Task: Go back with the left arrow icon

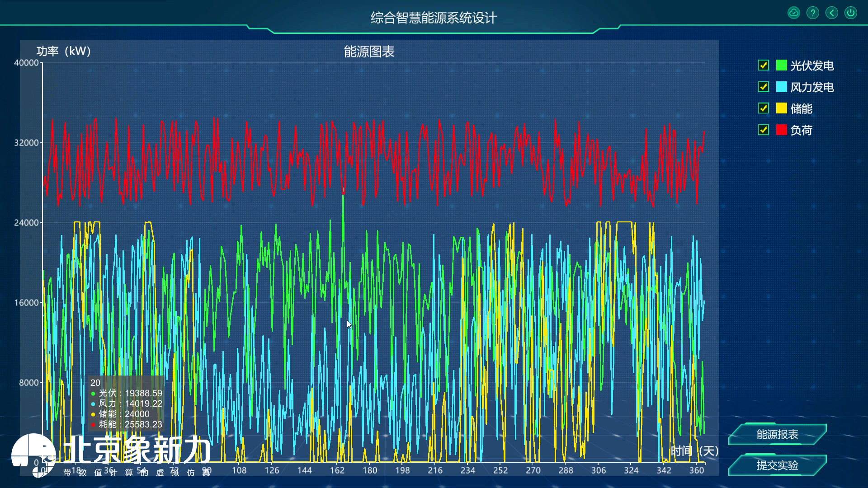Action: point(832,13)
